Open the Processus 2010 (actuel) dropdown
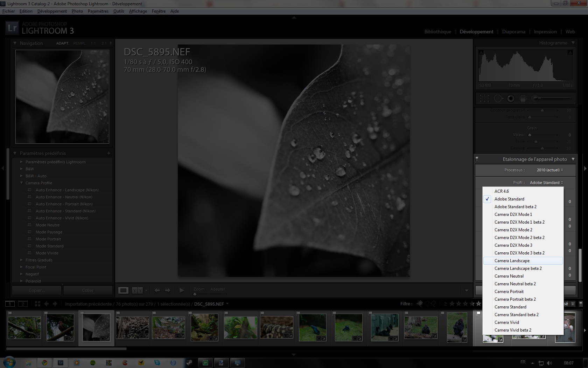Screen dimensions: 588x368 coord(549,170)
